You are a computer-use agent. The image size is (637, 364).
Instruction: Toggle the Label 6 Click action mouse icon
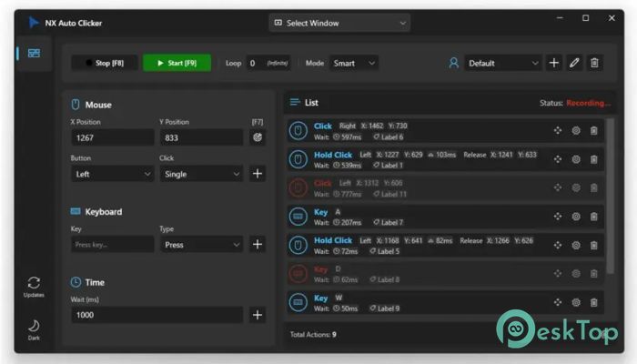click(x=298, y=131)
